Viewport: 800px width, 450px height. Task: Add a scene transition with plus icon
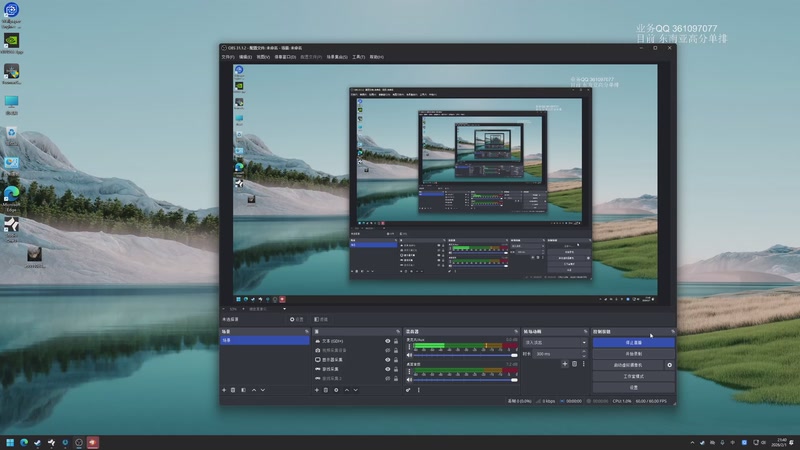565,364
